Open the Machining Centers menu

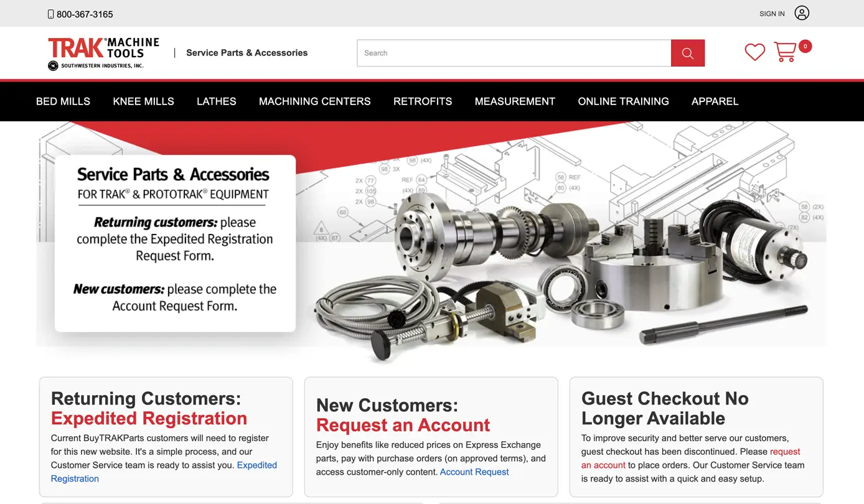(315, 101)
